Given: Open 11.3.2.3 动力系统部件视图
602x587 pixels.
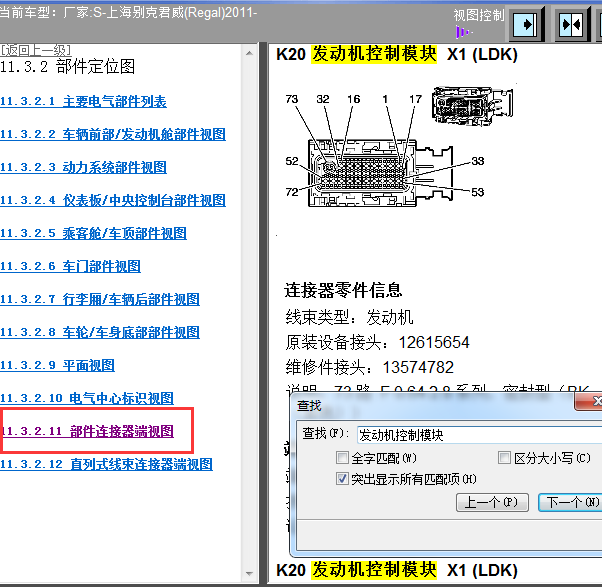Looking at the screenshot, I should [83, 168].
